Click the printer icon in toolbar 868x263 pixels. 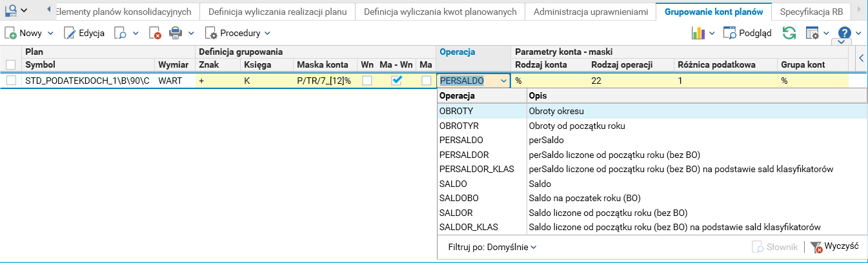[176, 33]
